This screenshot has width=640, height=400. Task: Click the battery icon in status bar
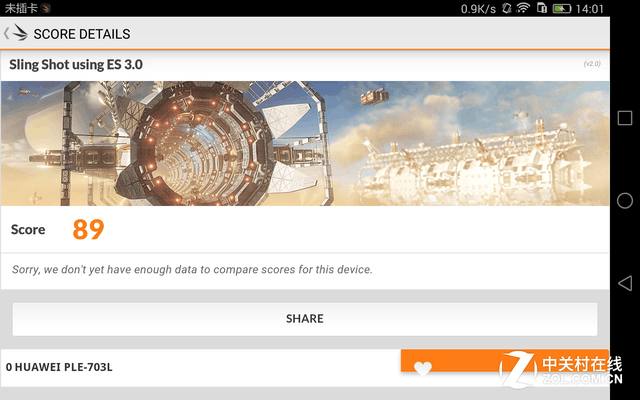click(562, 9)
